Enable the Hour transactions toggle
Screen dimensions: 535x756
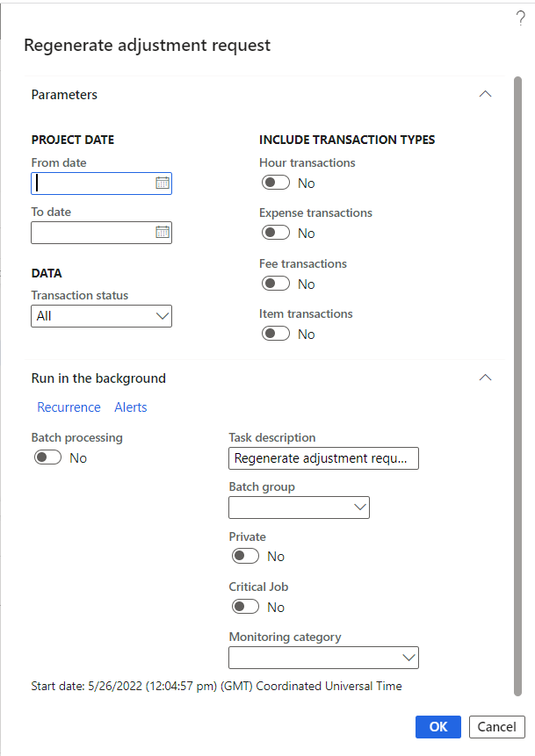click(276, 183)
